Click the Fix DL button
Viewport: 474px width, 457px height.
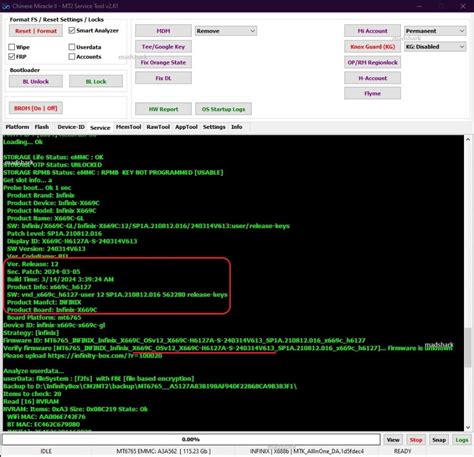[163, 78]
